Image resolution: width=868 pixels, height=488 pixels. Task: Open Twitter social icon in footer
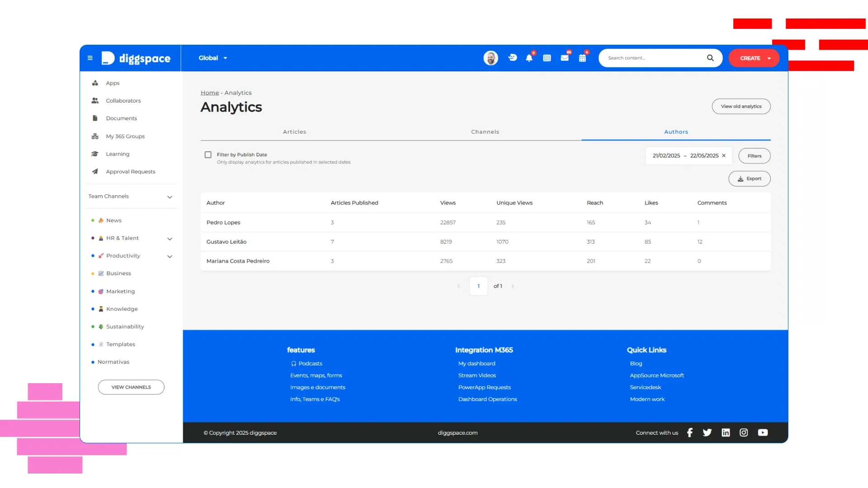point(708,432)
